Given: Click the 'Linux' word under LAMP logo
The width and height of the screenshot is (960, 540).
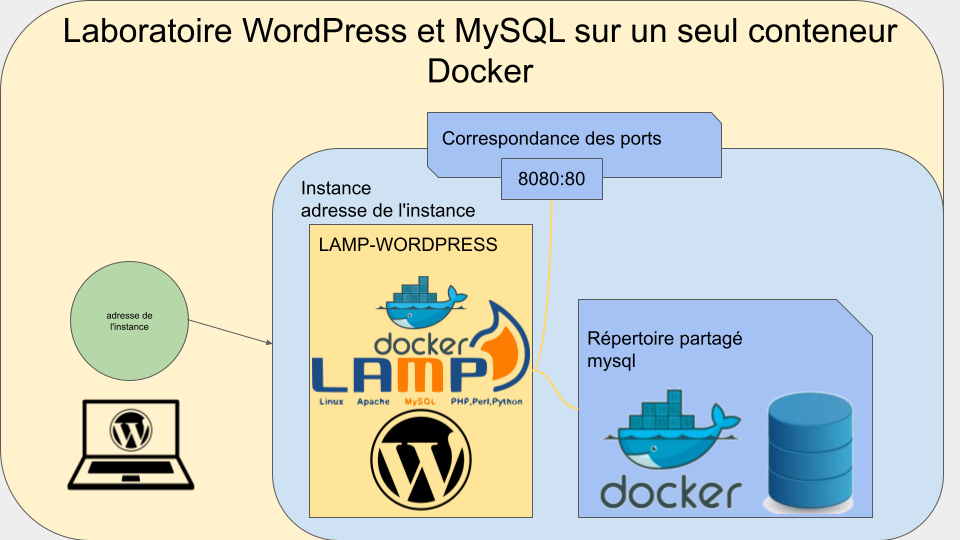Looking at the screenshot, I should [x=331, y=402].
